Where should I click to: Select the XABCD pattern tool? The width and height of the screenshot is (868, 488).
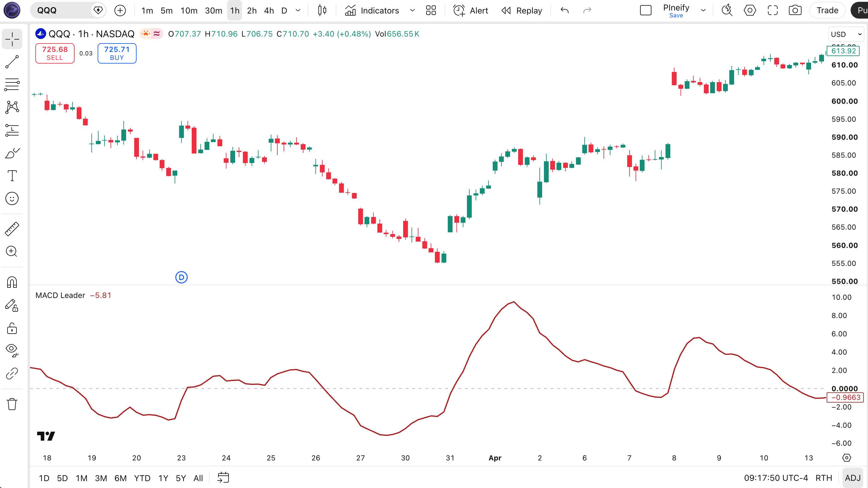pyautogui.click(x=12, y=107)
